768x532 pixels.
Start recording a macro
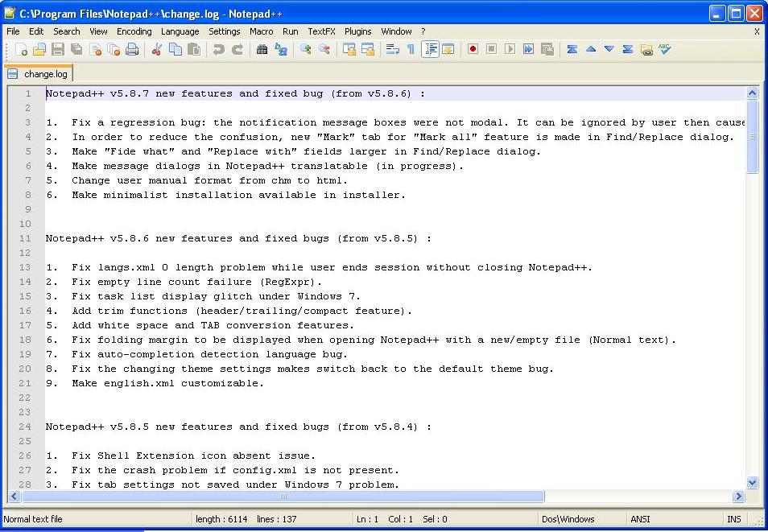coord(472,49)
